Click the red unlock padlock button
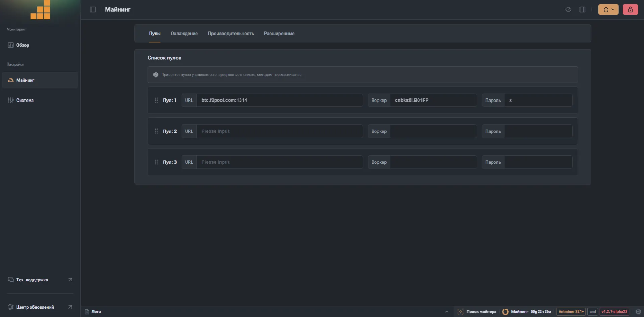The image size is (644, 317). pos(630,9)
